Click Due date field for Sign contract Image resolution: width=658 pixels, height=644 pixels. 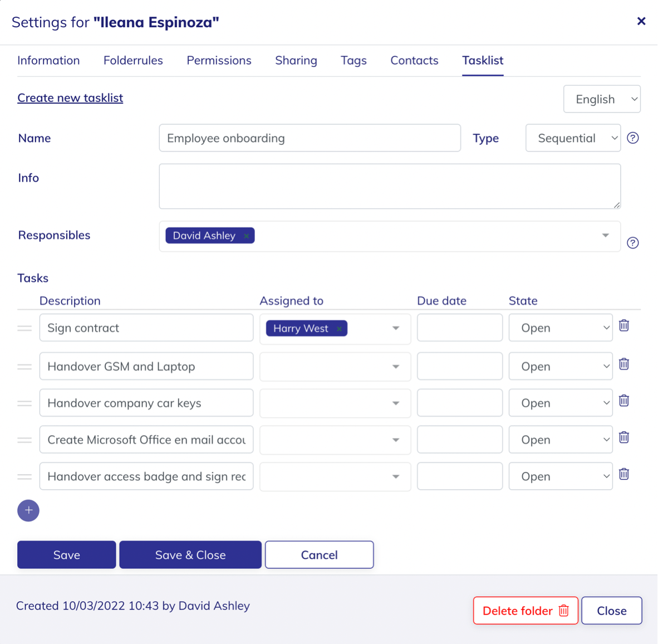pos(460,328)
